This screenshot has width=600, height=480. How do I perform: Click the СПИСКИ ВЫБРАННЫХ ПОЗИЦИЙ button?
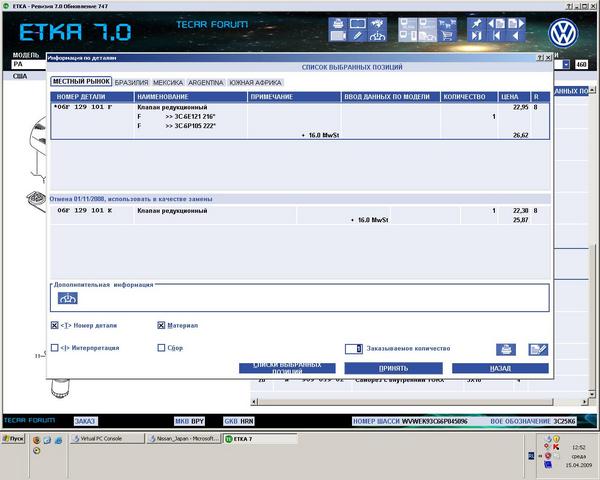tap(287, 368)
